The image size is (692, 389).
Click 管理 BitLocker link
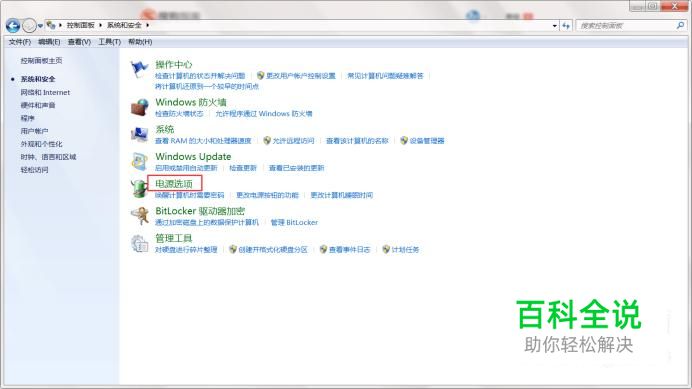coord(294,222)
